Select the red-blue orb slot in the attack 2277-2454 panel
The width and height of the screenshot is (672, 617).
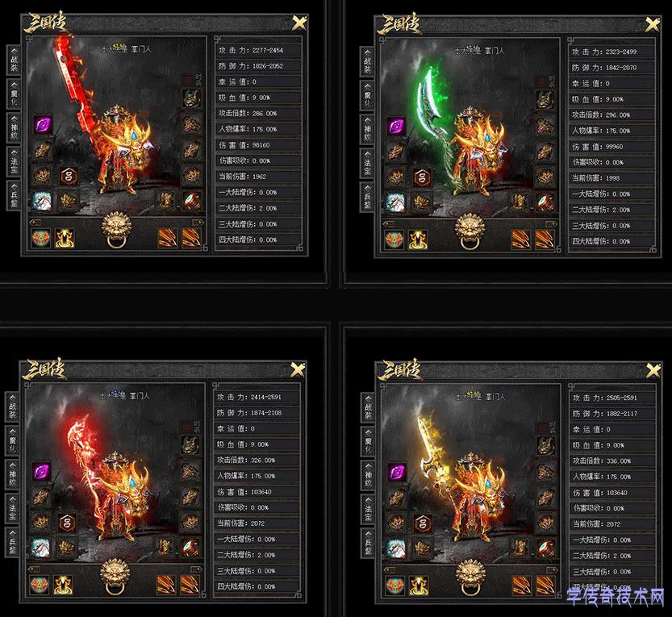point(191,201)
